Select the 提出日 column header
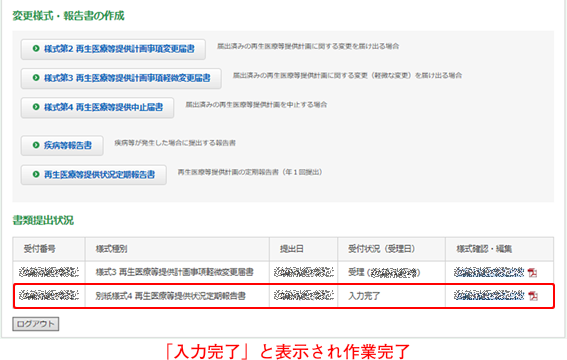This screenshot has width=567, height=360. 303,249
